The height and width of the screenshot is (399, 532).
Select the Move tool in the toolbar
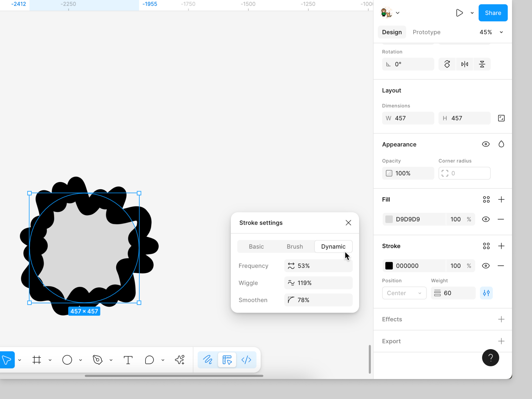[x=7, y=360]
